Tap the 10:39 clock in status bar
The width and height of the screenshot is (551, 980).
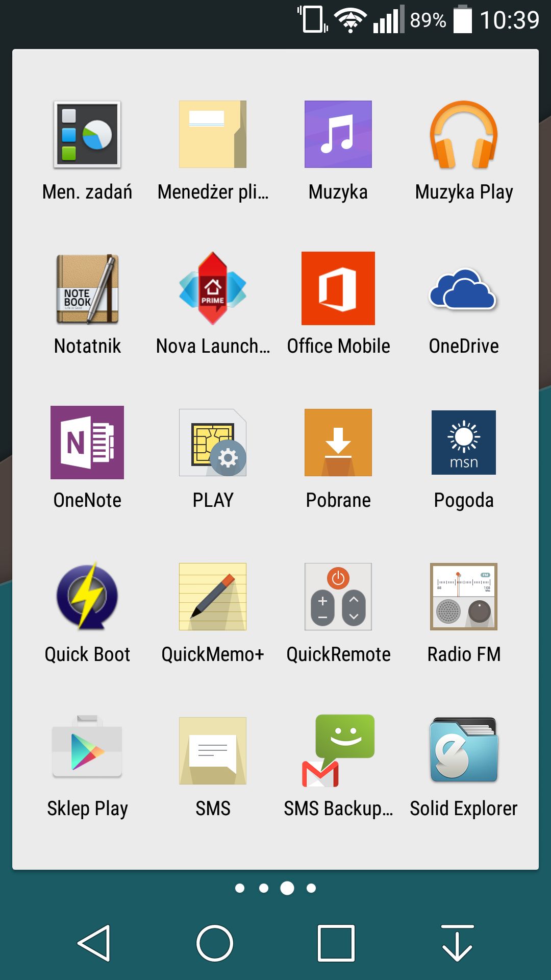click(510, 20)
